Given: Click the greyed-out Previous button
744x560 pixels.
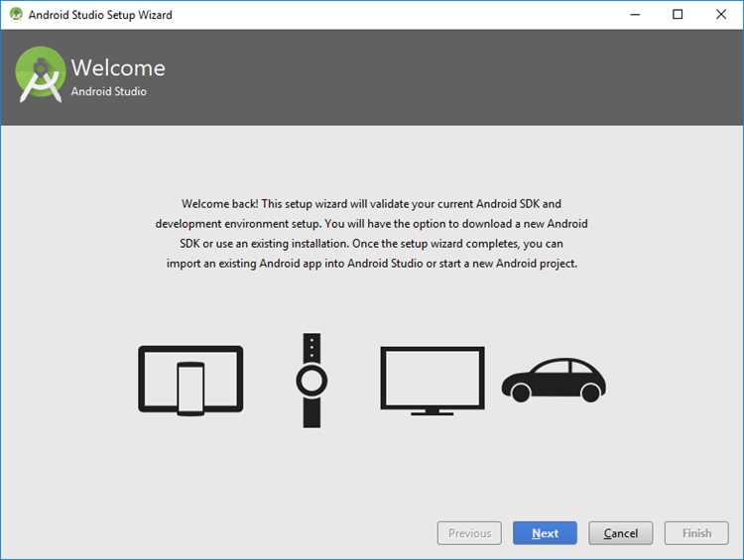Looking at the screenshot, I should pos(469,533).
